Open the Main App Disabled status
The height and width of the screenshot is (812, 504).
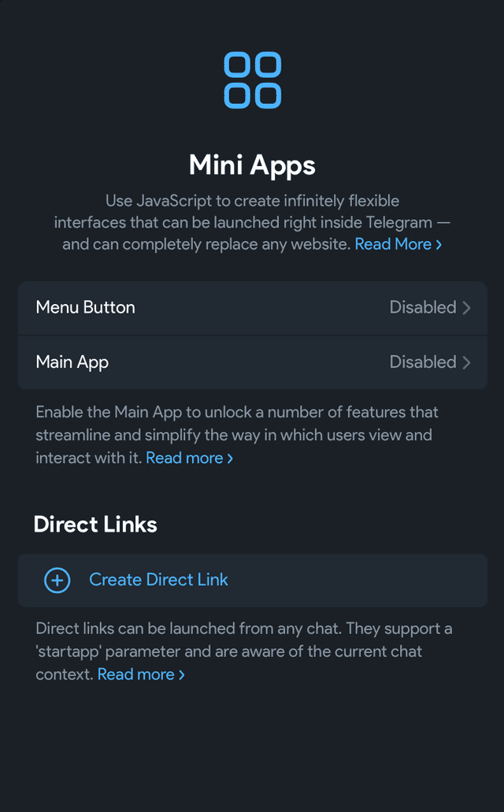click(423, 362)
